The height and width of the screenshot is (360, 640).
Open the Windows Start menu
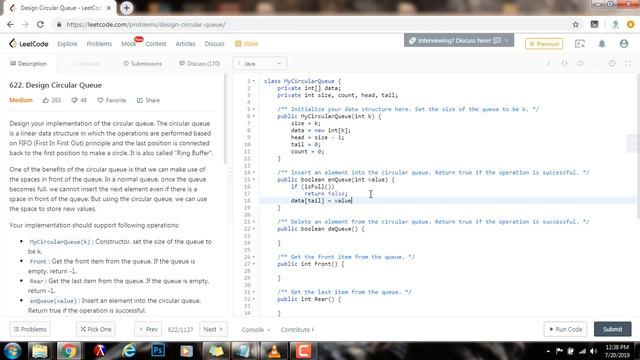point(12,351)
